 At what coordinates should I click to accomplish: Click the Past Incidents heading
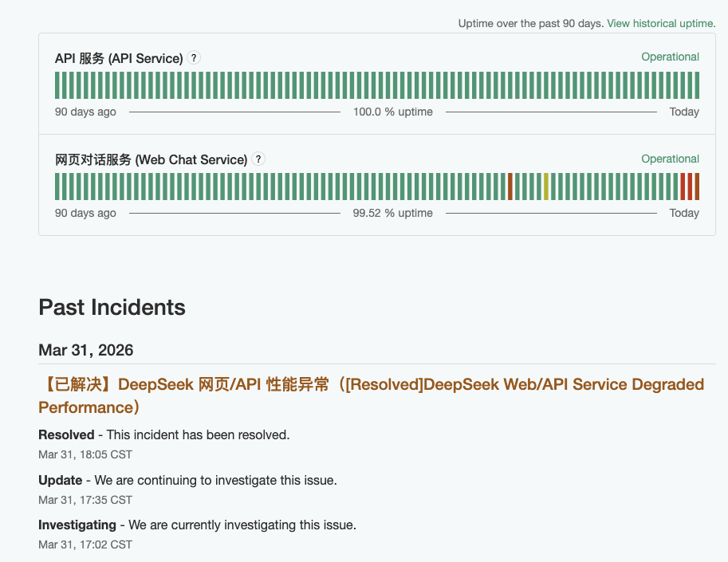(112, 308)
